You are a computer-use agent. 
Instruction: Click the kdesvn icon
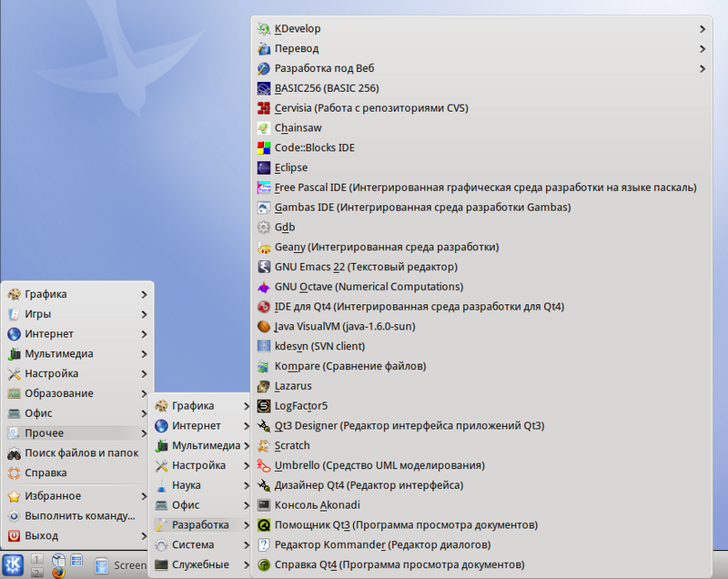pos(264,346)
